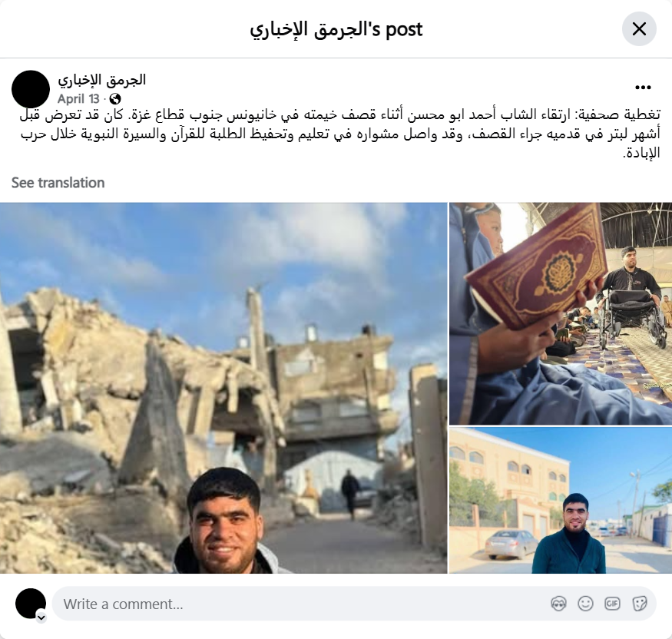
Task: Click the Arabic post body text
Action: (x=340, y=134)
